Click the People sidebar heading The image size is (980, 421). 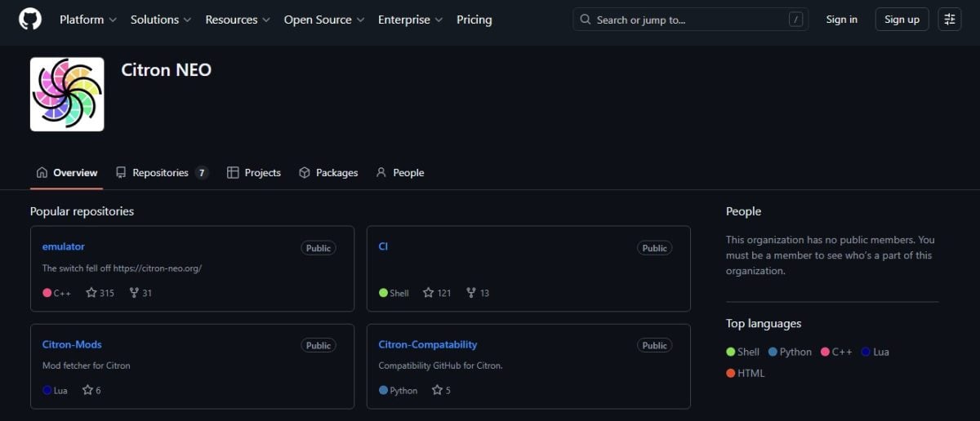(743, 211)
